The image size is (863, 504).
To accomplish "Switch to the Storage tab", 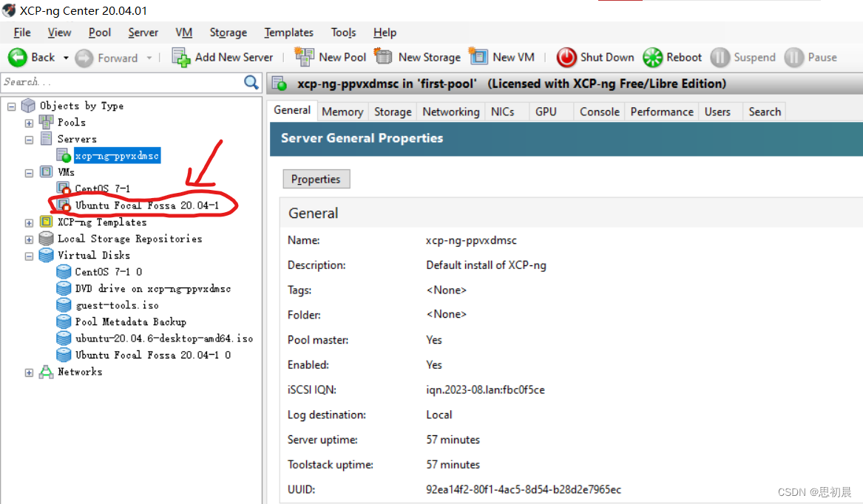I will pos(393,112).
